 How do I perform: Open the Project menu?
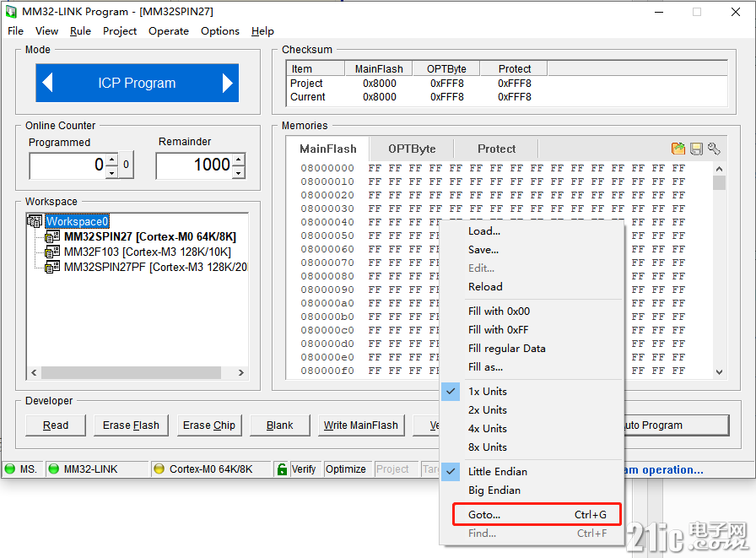(x=120, y=31)
